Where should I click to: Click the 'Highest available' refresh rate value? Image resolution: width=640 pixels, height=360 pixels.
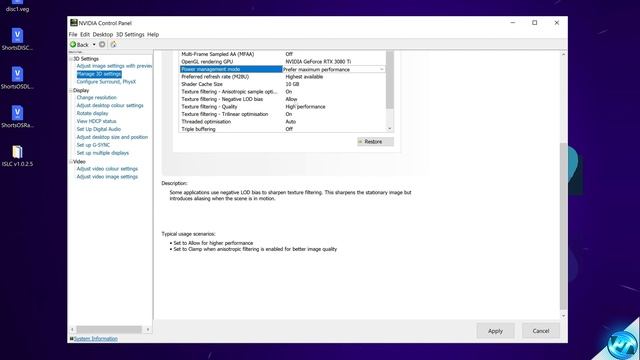[304, 77]
